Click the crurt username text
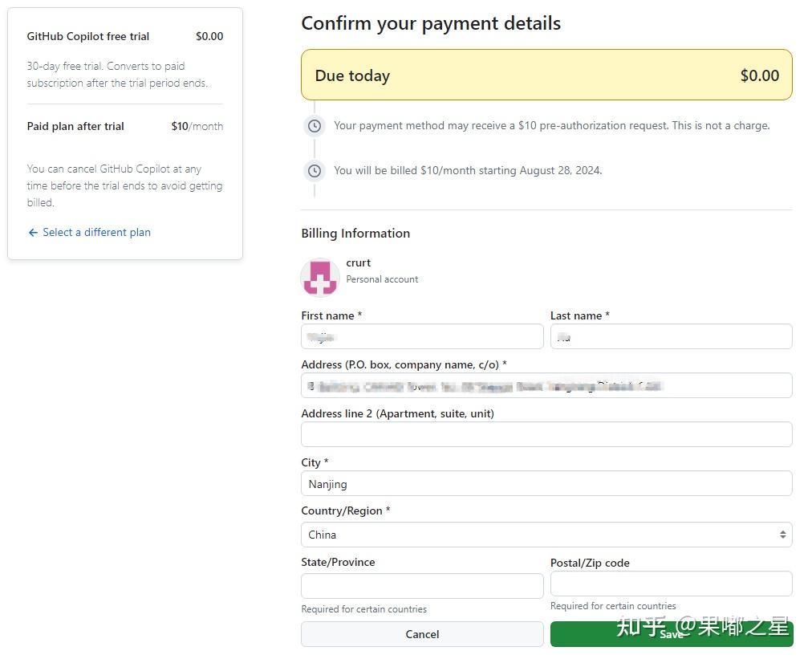Screen dimensions: 812x659 (x=358, y=263)
